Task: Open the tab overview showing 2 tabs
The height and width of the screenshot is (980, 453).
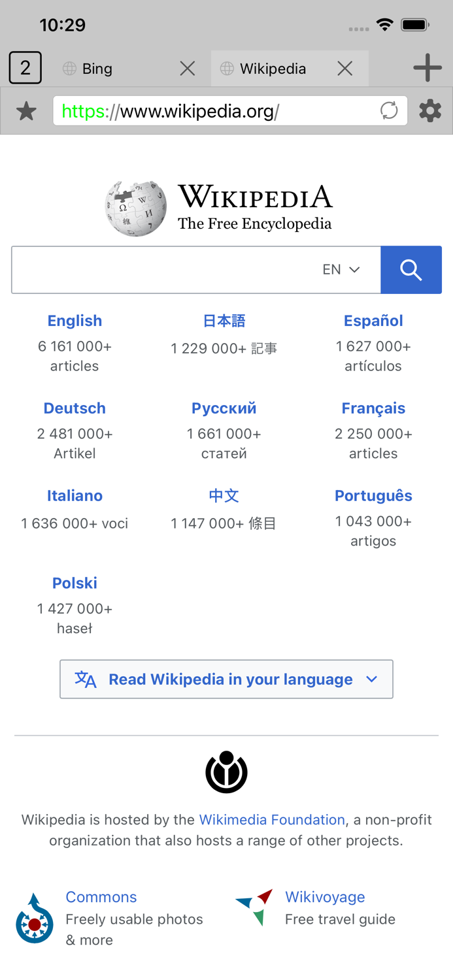Action: tap(25, 67)
